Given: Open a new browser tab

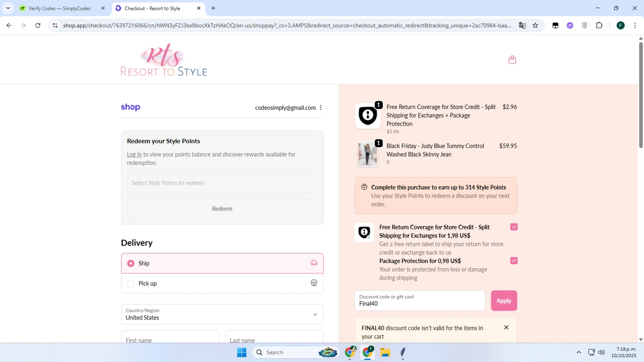Looking at the screenshot, I should pyautogui.click(x=213, y=8).
